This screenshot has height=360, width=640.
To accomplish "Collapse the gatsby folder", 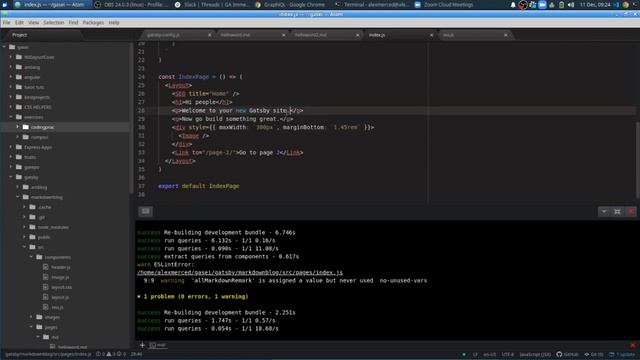I will point(11,177).
